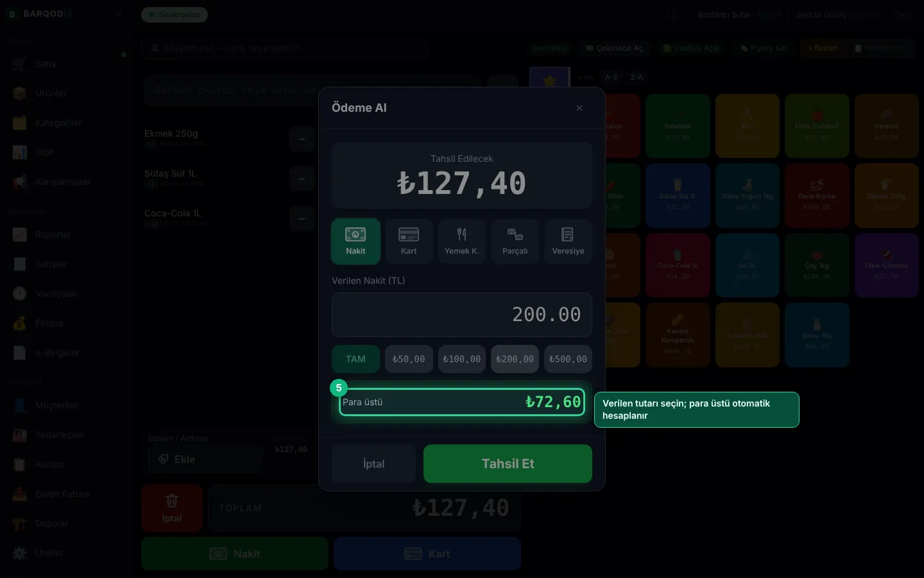This screenshot has width=924, height=578.
Task: Pick the ₺200,00 quick cash amount
Action: click(x=515, y=359)
